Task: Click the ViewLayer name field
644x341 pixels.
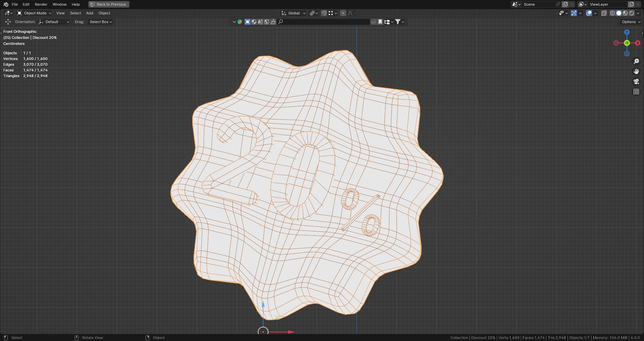Action: (x=608, y=4)
